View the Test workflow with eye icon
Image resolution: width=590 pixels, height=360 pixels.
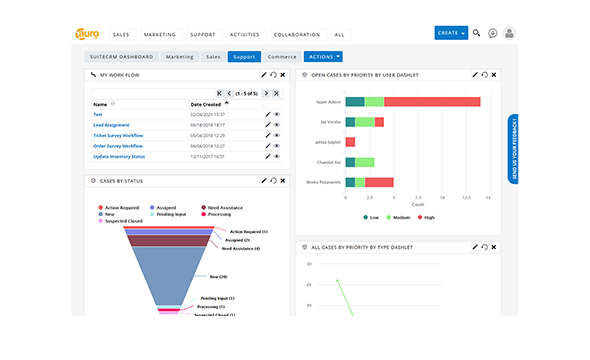[x=277, y=114]
